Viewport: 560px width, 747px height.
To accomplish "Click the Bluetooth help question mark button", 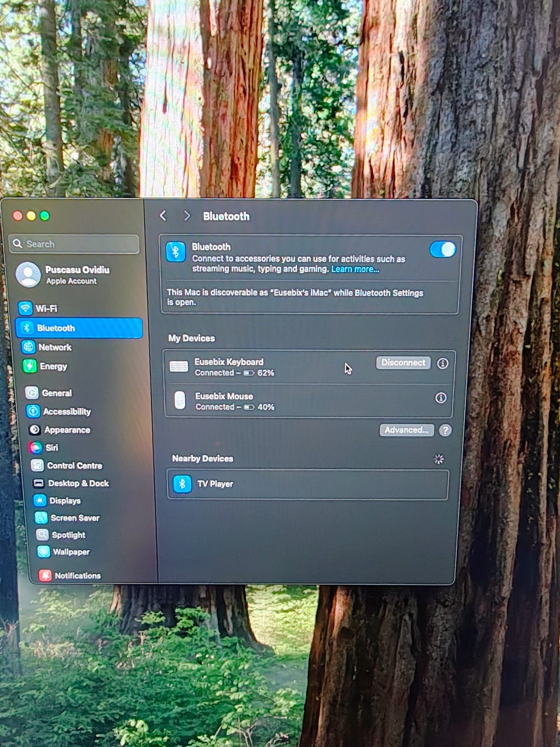I will click(445, 430).
